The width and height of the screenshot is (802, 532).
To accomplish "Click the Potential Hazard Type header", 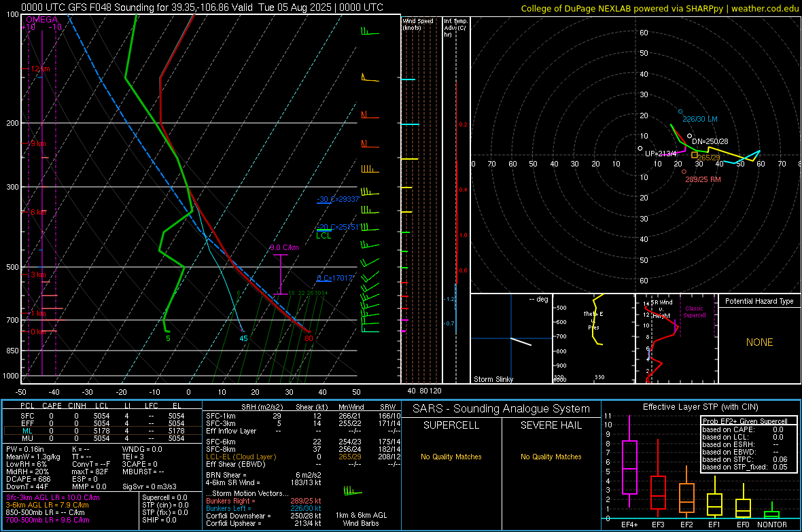I will coord(759,301).
